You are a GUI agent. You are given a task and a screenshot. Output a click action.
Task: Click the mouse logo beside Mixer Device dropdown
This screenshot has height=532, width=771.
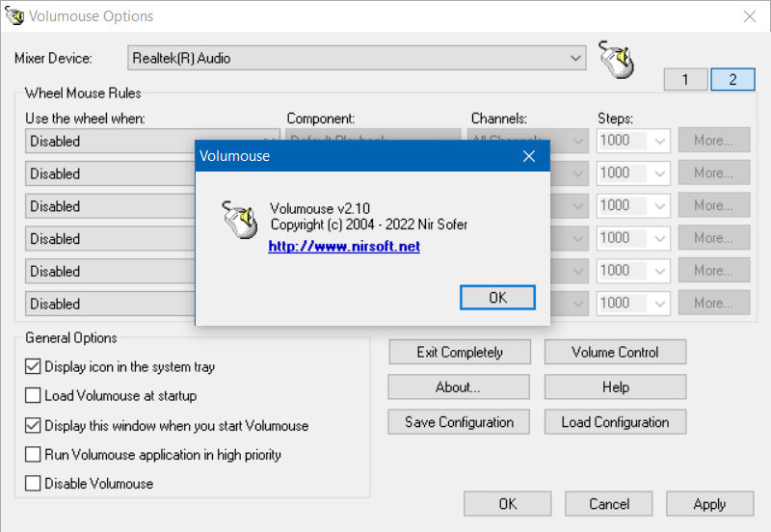coord(616,60)
